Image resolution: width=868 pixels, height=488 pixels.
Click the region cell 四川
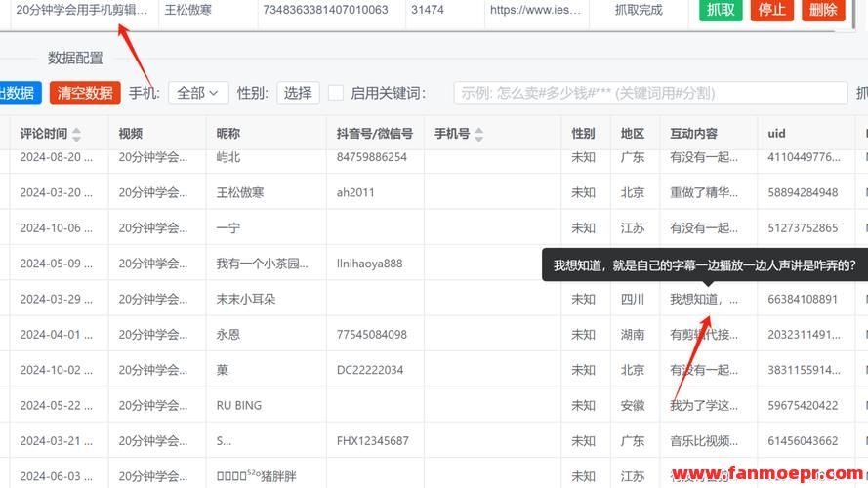pyautogui.click(x=632, y=299)
